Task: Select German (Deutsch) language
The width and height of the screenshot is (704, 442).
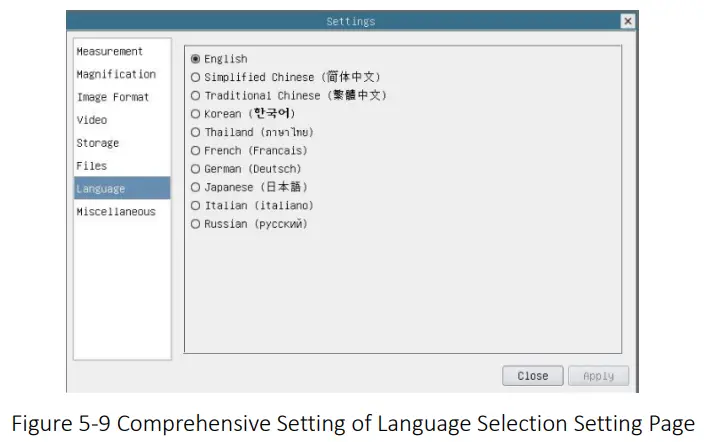Action: coord(196,169)
